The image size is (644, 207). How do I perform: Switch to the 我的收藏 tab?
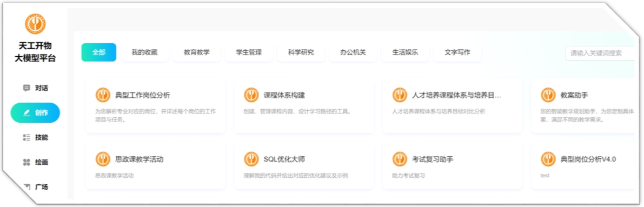(x=144, y=52)
